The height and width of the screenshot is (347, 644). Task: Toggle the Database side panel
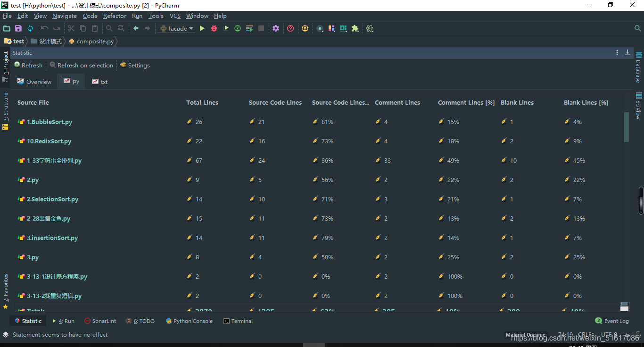coord(638,67)
